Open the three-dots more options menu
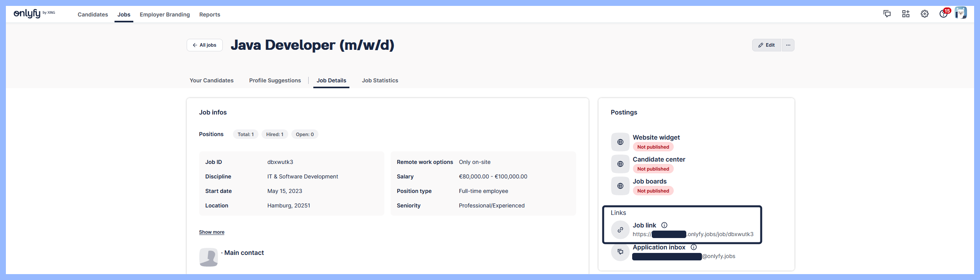Screen dimensions: 980x280 coord(788,45)
